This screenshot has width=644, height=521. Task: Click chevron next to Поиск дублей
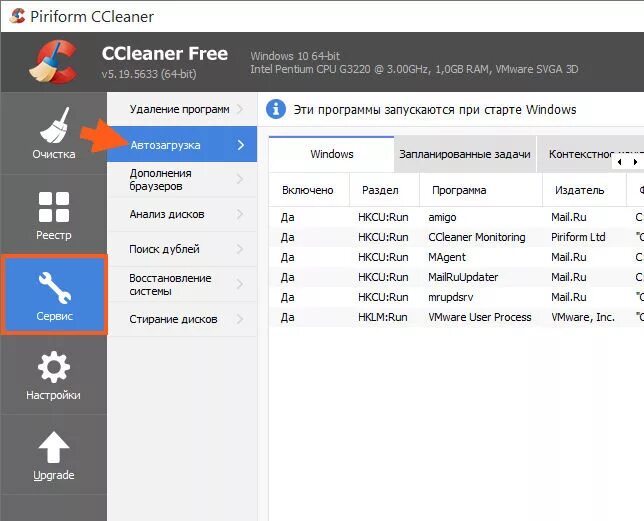pos(241,249)
